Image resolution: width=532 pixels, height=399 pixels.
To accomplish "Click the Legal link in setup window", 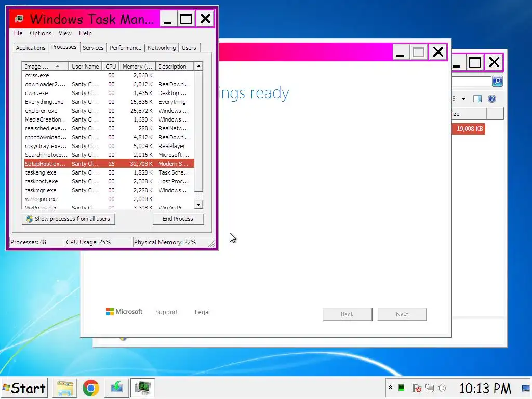I will click(202, 312).
